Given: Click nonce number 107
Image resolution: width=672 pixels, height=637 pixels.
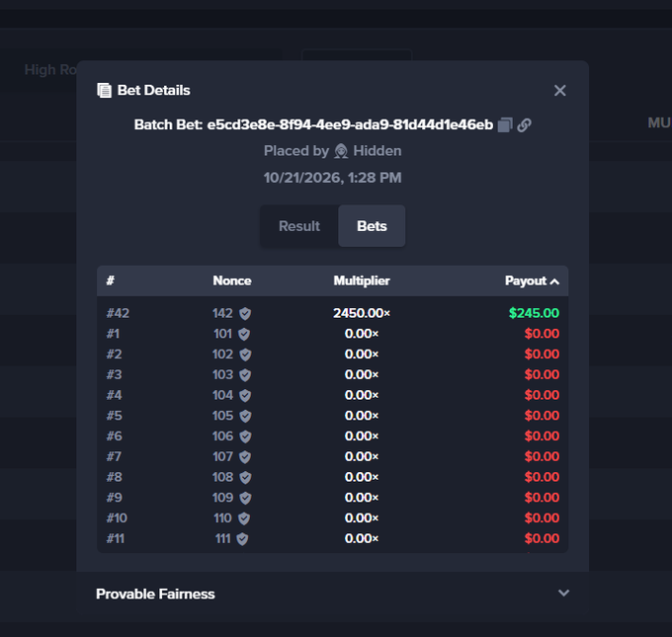Looking at the screenshot, I should pos(223,456).
